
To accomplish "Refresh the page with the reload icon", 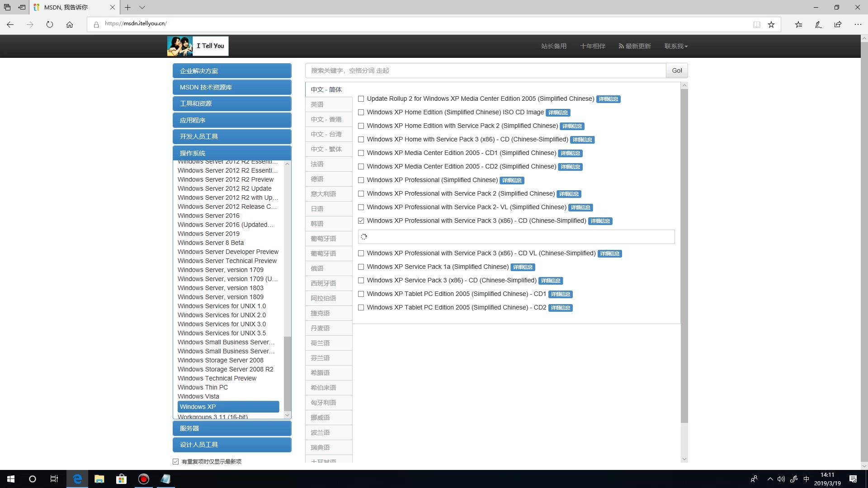I will [x=50, y=24].
